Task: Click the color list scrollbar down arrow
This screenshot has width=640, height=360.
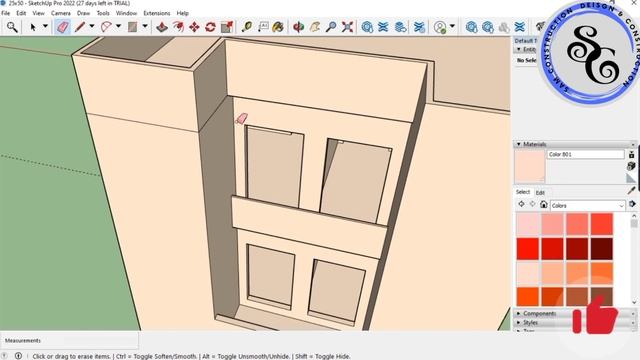Action: [634, 302]
